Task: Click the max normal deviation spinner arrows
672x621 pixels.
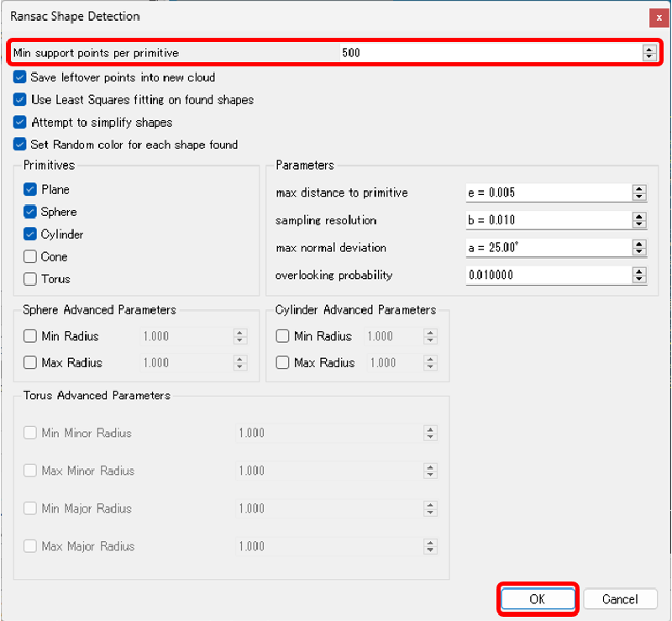Action: pos(639,248)
